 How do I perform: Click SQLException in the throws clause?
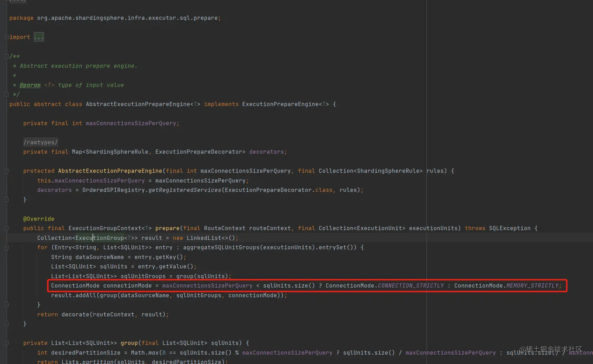(510, 228)
